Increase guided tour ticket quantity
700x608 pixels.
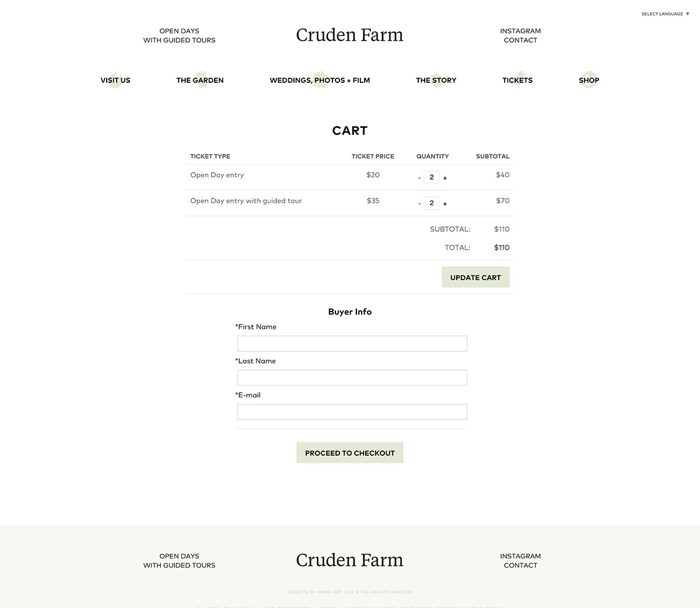pos(445,204)
